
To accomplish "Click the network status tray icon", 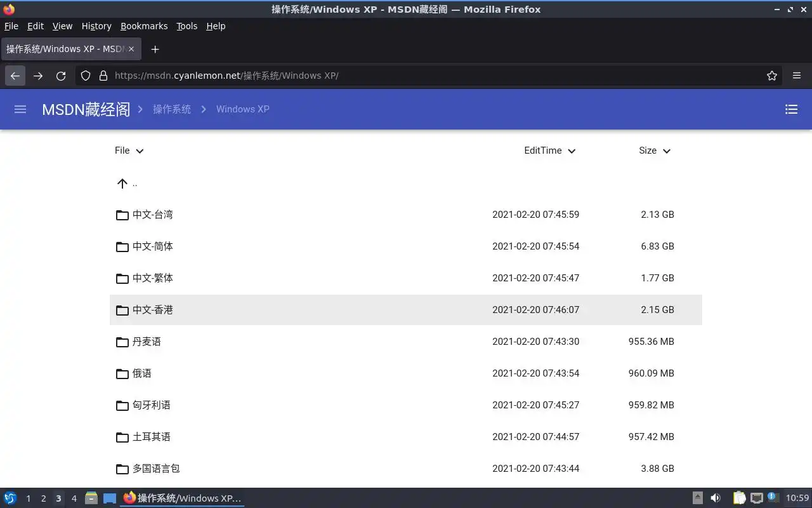I will click(756, 498).
